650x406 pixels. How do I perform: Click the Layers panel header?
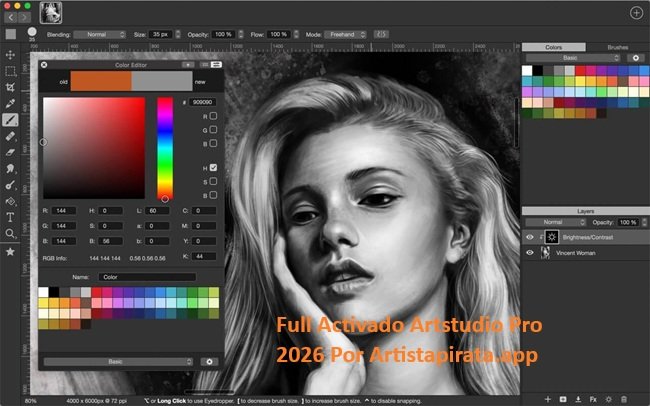585,211
